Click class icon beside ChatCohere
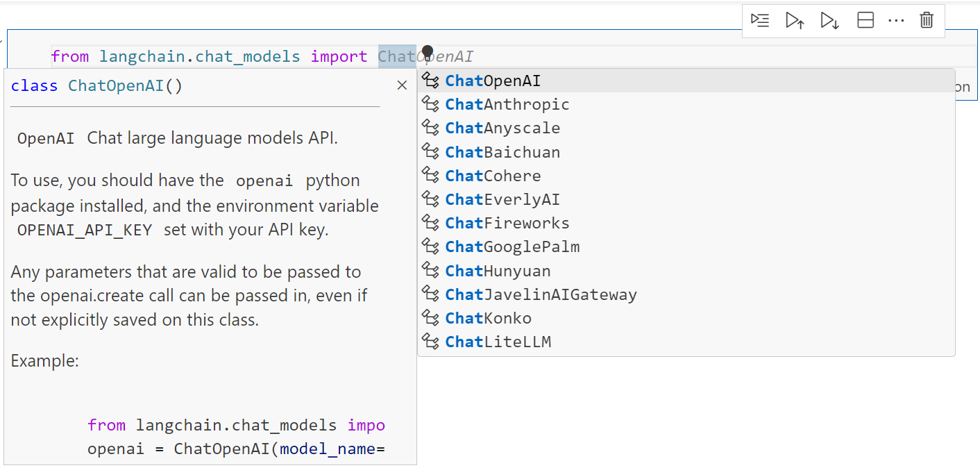This screenshot has height=468, width=980. 431,176
